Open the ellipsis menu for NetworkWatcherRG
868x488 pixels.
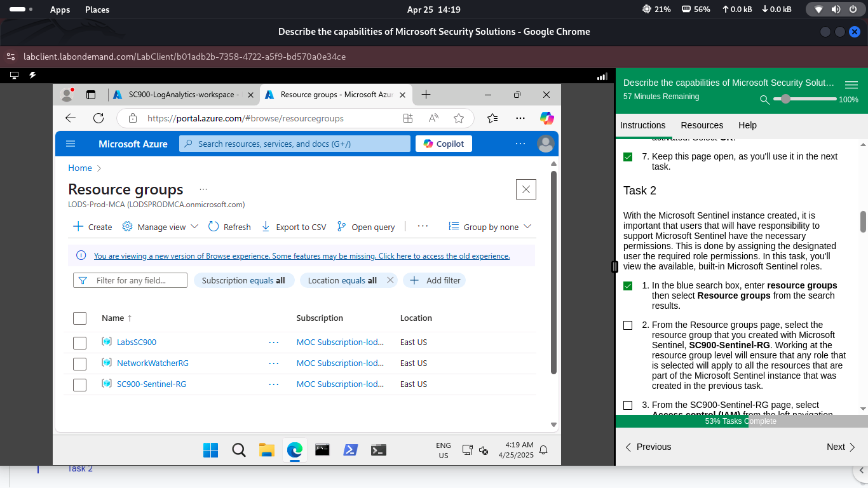point(273,363)
